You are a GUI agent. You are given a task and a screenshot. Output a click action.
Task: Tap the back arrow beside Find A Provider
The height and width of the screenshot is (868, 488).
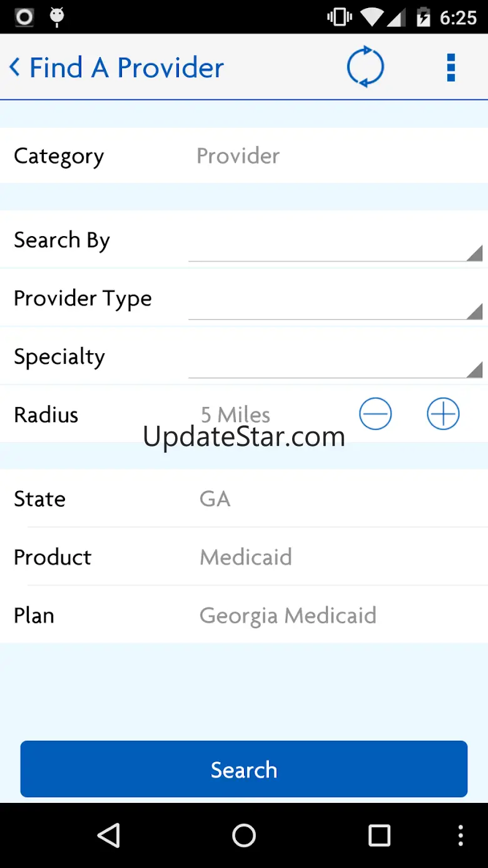[15, 67]
